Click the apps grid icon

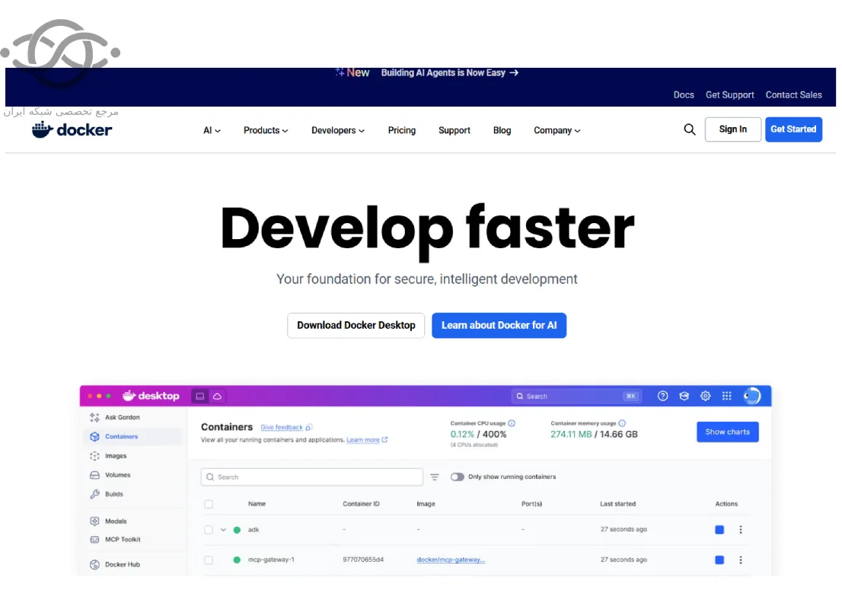click(x=726, y=396)
